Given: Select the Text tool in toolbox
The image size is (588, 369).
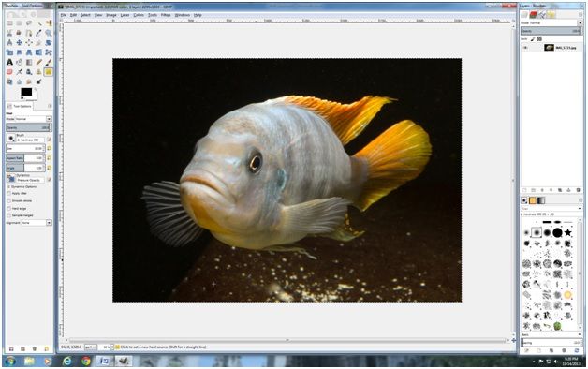Looking at the screenshot, I should tap(9, 62).
